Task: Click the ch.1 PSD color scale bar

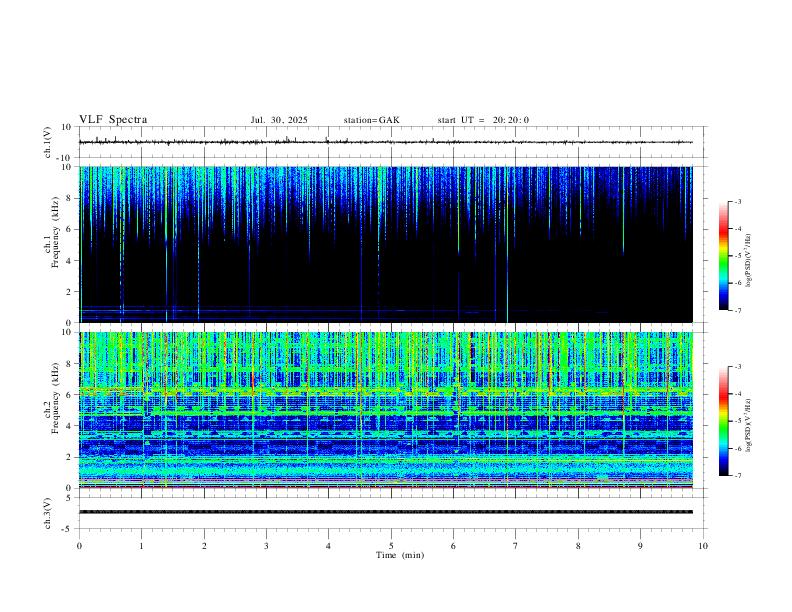Action: tap(723, 256)
